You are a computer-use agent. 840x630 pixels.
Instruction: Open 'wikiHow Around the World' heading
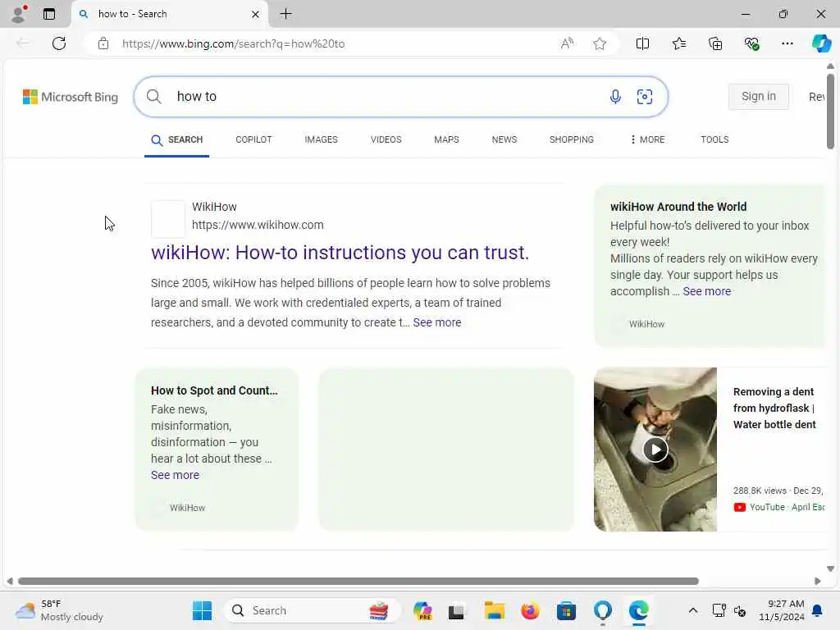pyautogui.click(x=678, y=207)
